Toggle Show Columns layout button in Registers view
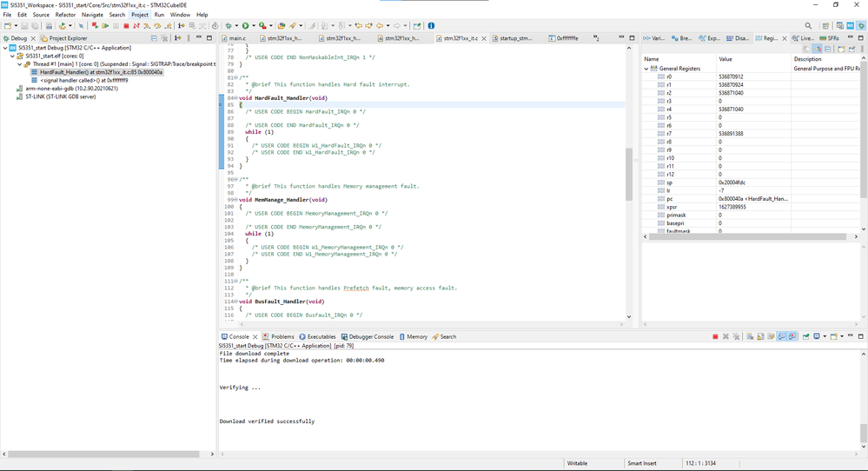The height and width of the screenshot is (471, 868). pos(818,50)
